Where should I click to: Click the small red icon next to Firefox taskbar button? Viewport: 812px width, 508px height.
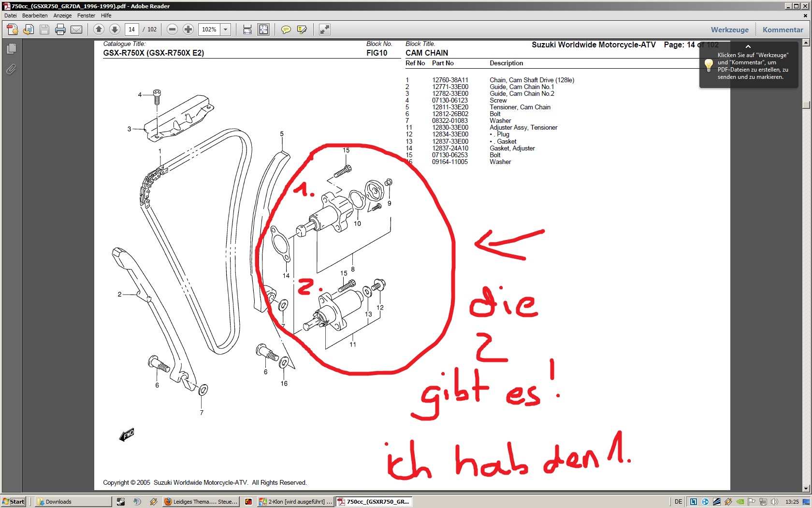click(x=248, y=502)
